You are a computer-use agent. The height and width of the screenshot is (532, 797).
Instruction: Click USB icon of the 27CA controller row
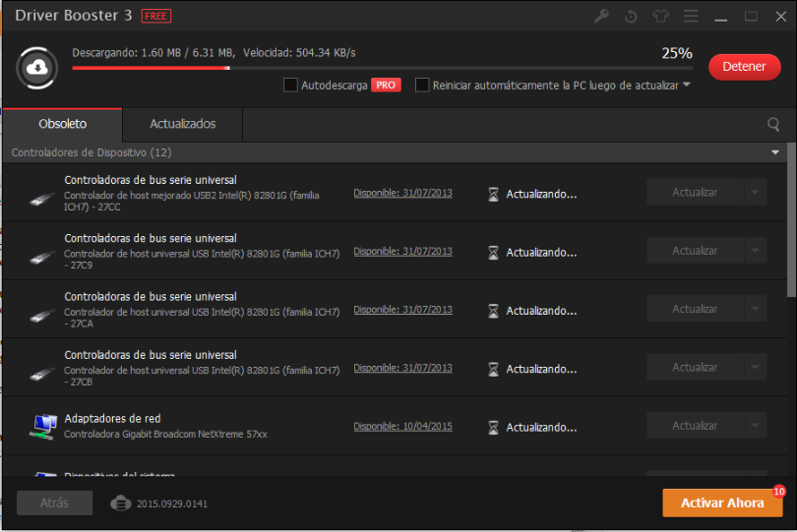click(42, 316)
